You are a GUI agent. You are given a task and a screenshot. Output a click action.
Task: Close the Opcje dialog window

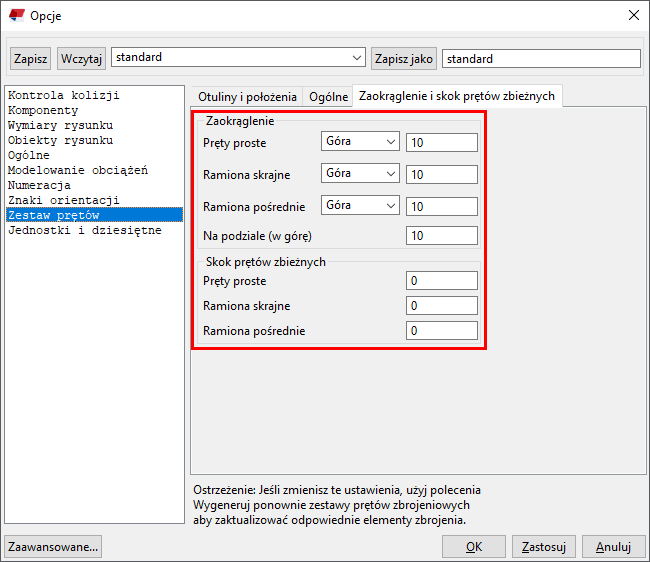click(x=633, y=15)
